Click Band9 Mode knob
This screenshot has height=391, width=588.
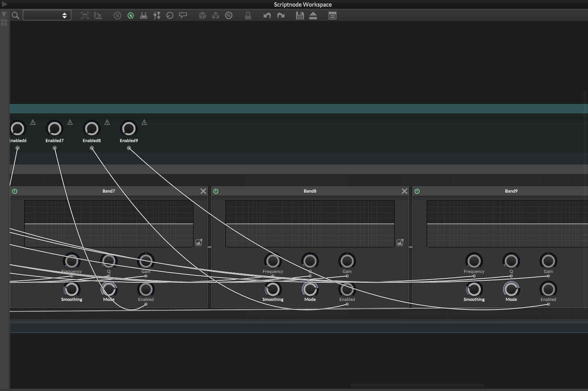click(x=511, y=289)
